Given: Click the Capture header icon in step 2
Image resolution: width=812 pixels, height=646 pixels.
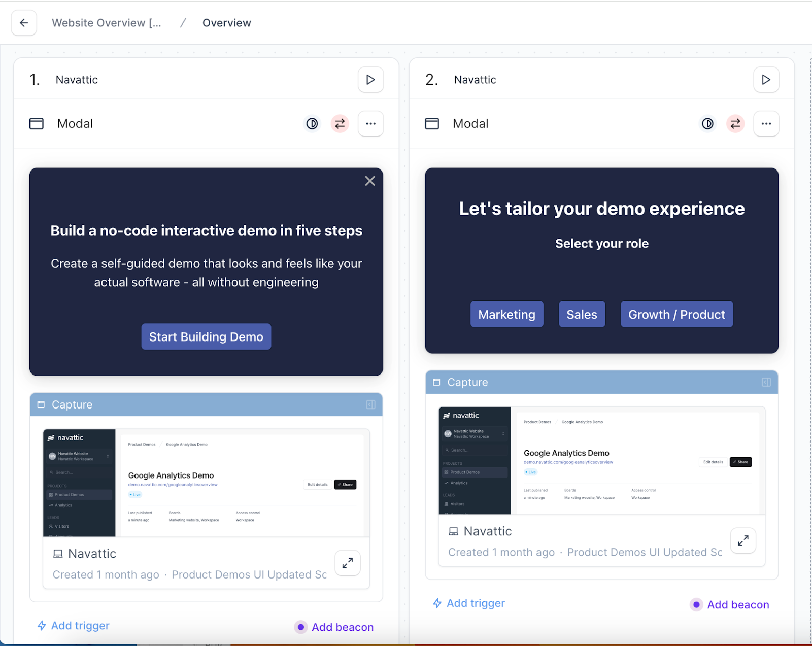Looking at the screenshot, I should [436, 382].
